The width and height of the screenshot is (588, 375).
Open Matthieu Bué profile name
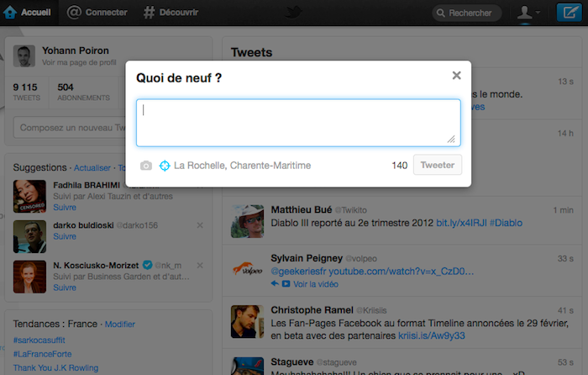(x=301, y=209)
